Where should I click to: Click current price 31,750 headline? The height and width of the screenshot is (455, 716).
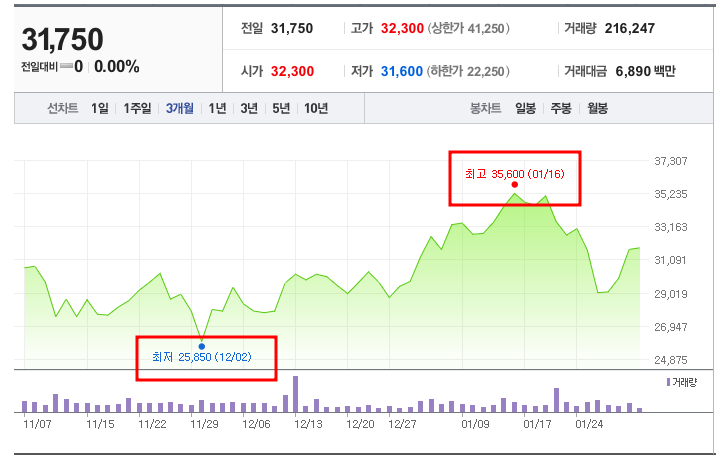63,39
